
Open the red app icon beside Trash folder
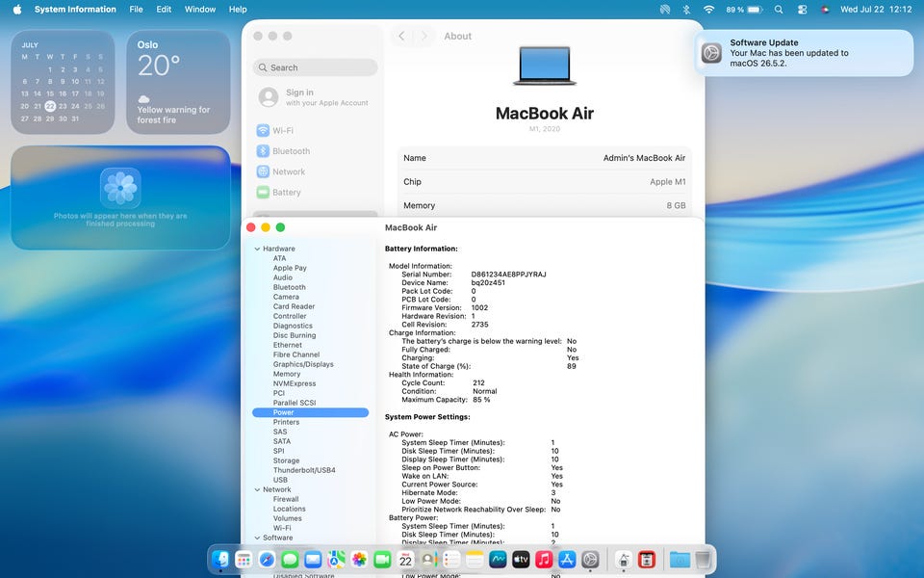tap(647, 559)
